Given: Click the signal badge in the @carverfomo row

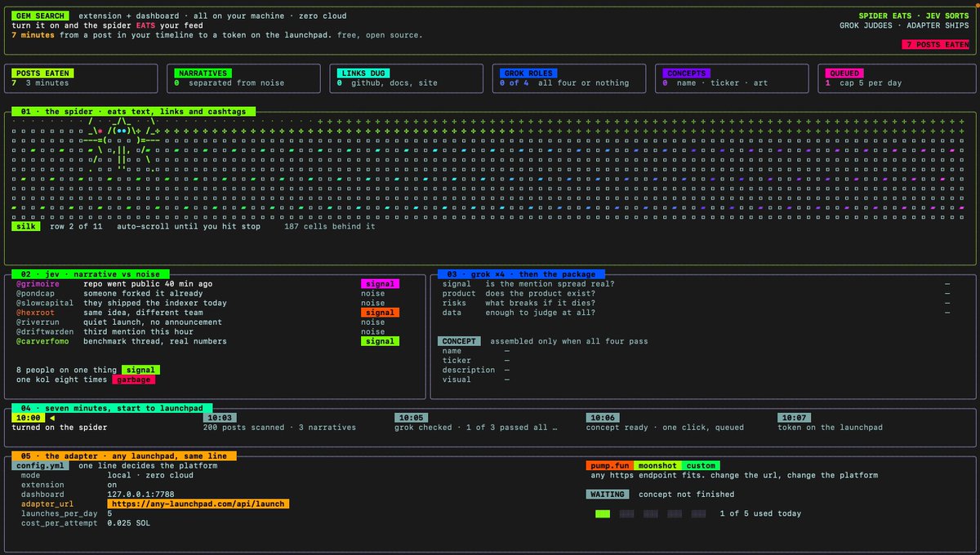Looking at the screenshot, I should tap(380, 341).
